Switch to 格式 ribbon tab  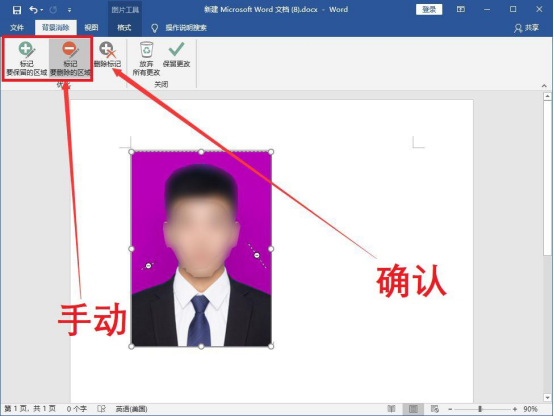pyautogui.click(x=124, y=28)
